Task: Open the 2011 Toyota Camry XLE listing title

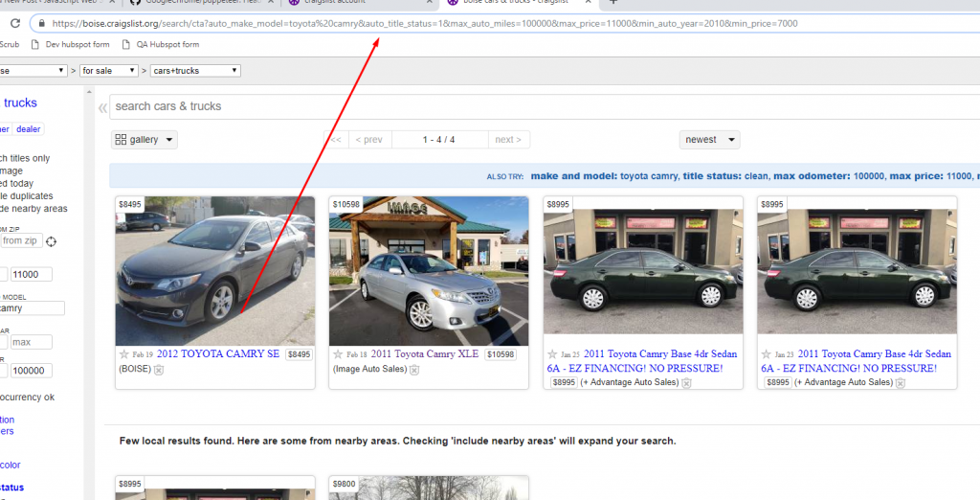Action: click(x=424, y=354)
